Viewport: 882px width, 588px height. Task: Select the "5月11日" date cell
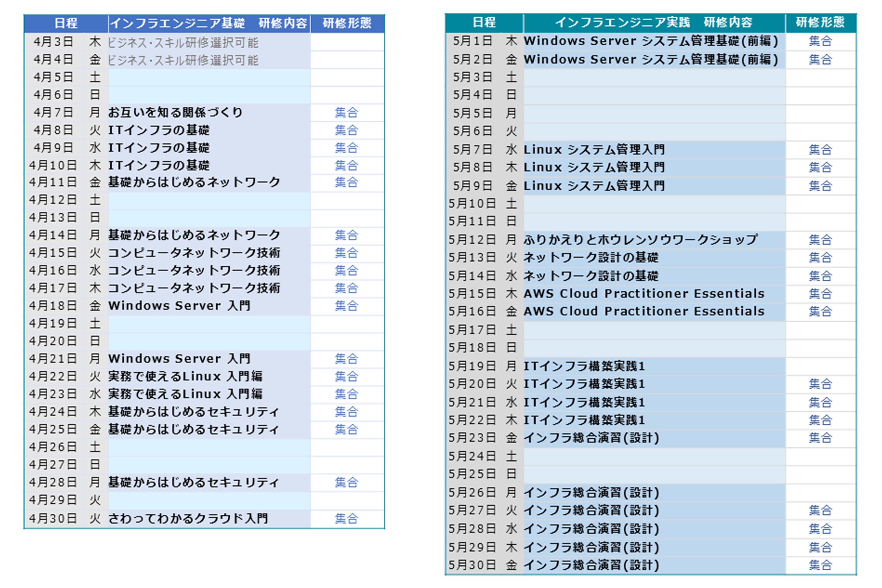tap(472, 222)
